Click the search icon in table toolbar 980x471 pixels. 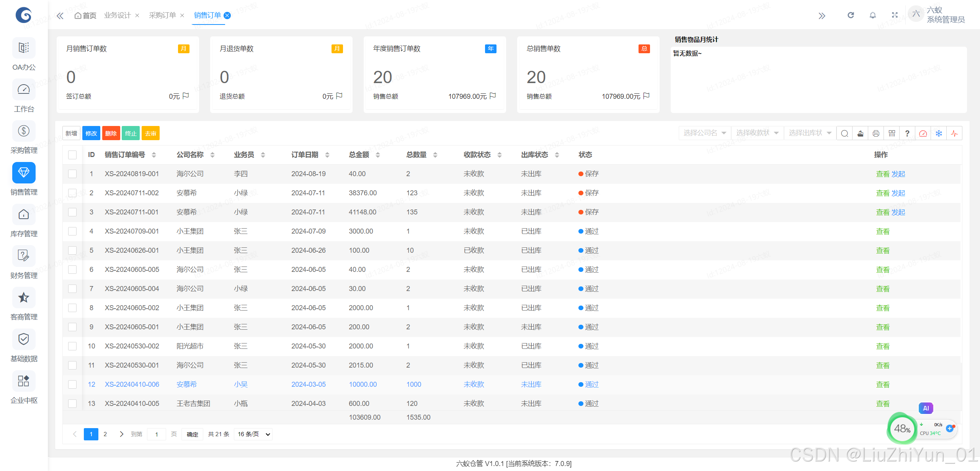[844, 133]
